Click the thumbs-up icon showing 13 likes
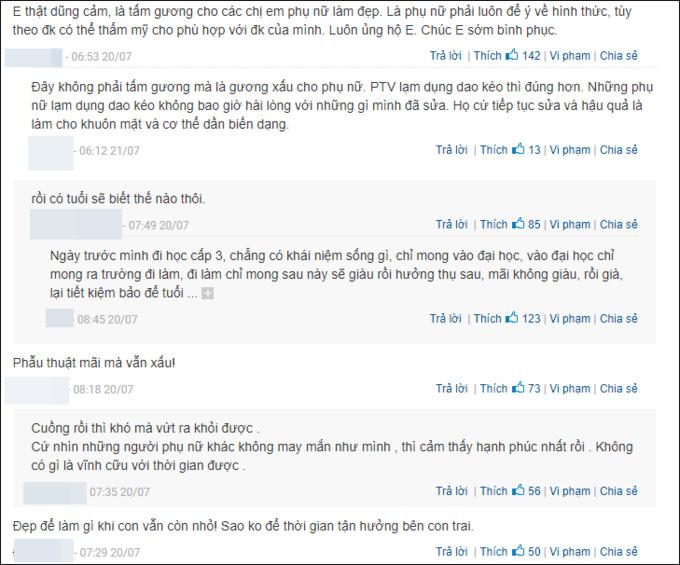Screen dimensions: 680x565 point(518,149)
